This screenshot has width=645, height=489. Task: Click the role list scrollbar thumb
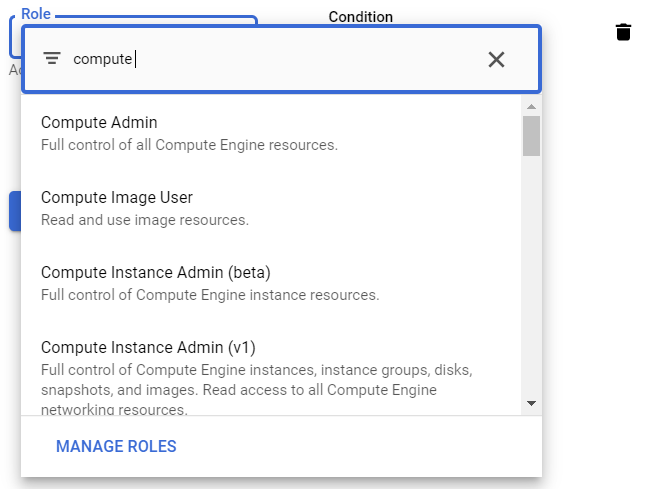(x=531, y=136)
